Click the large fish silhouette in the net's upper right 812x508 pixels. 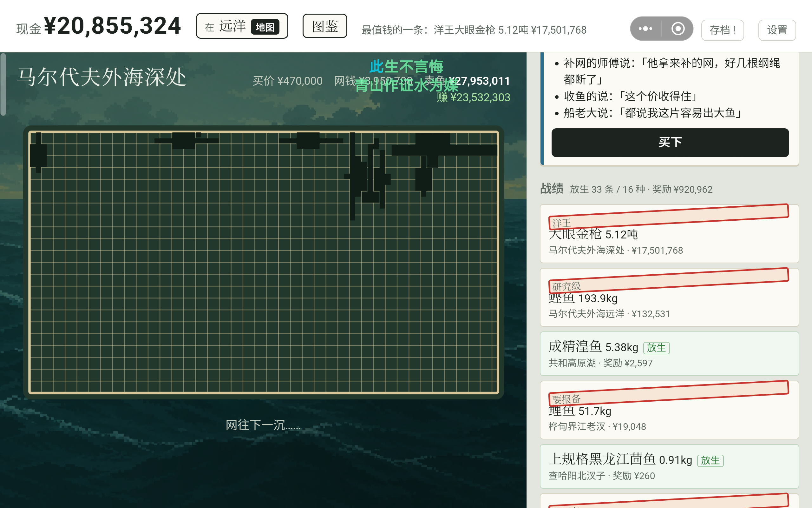click(444, 150)
